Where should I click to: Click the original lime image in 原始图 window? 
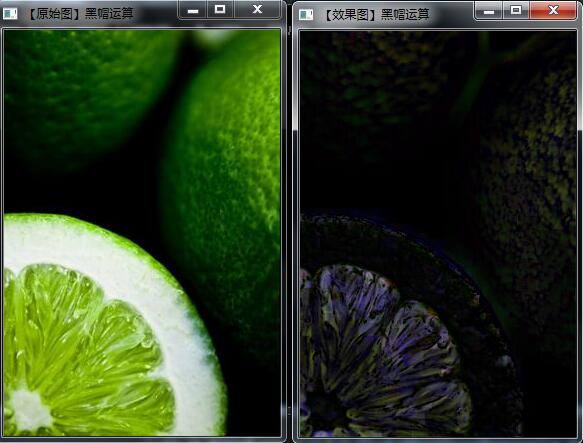click(142, 233)
